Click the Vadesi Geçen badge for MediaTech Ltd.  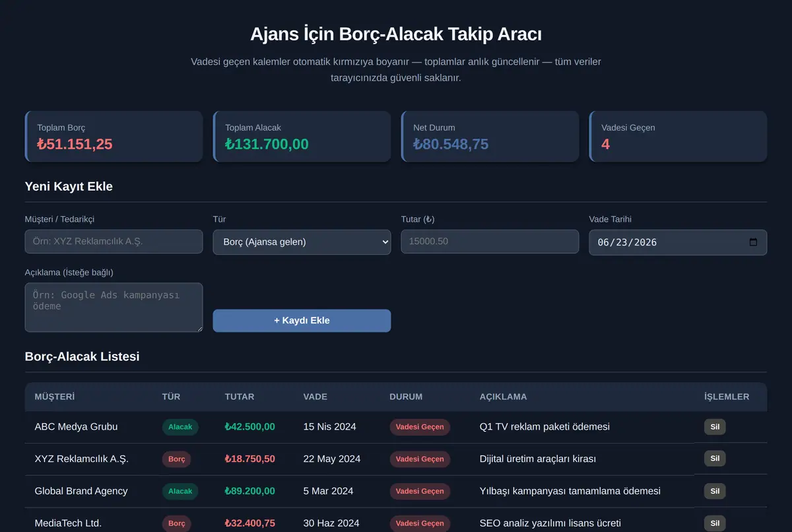point(420,523)
